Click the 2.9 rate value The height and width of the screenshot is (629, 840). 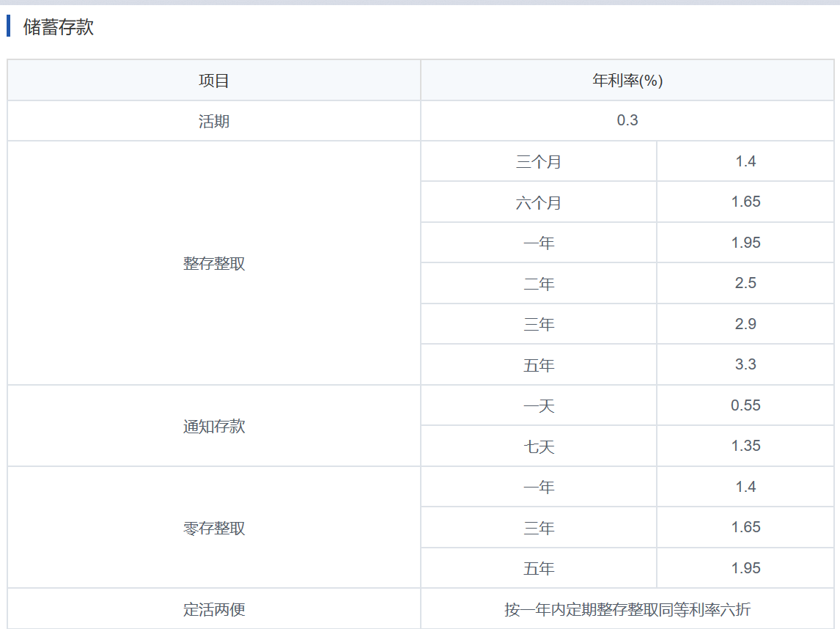click(745, 323)
